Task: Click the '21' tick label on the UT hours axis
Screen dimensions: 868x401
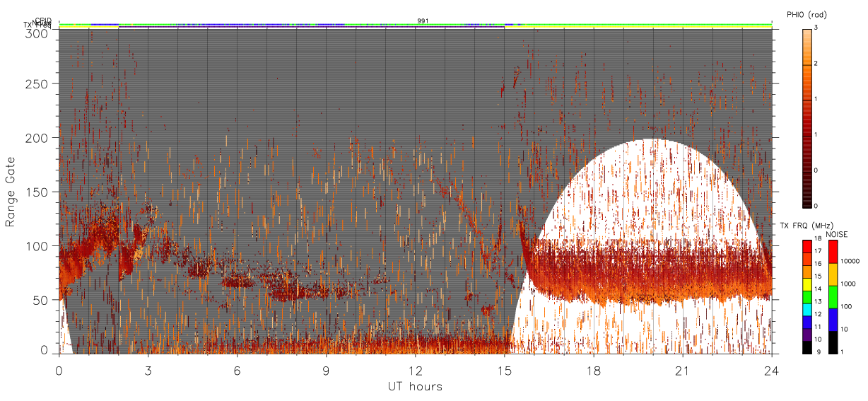Action: [682, 371]
